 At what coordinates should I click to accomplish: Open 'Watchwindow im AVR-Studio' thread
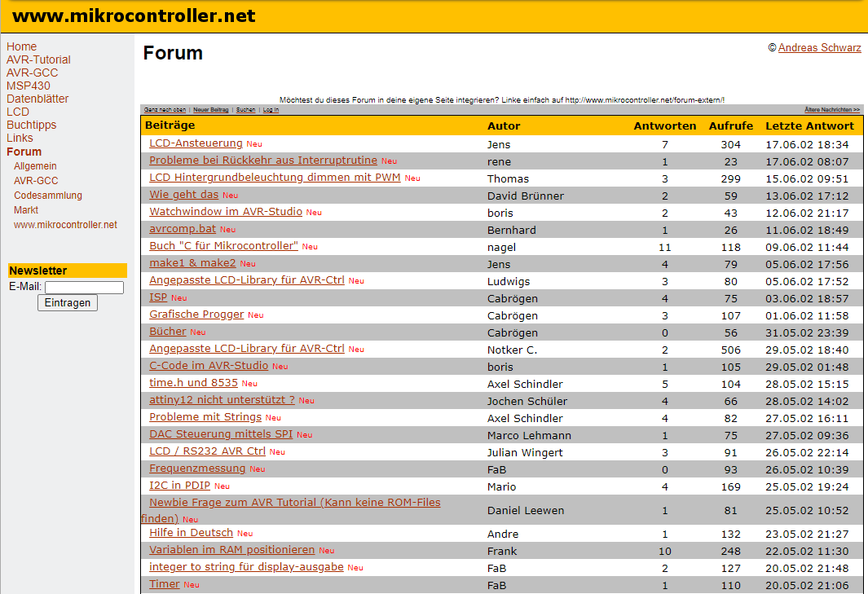click(x=226, y=212)
